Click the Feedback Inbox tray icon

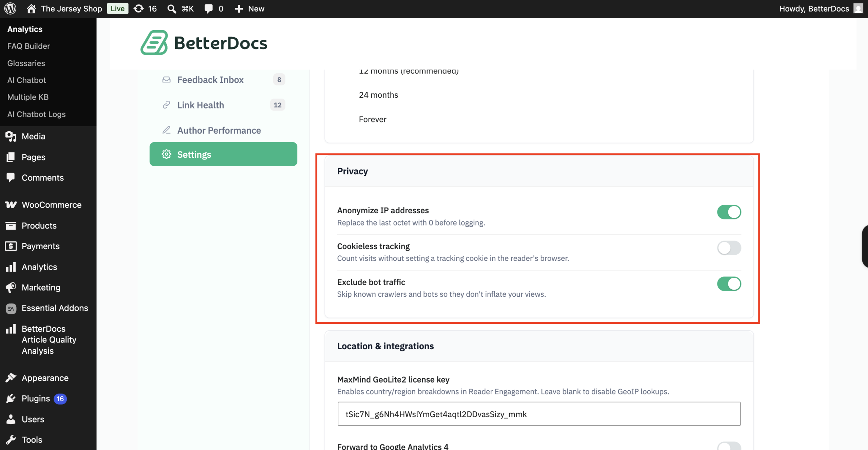coord(166,80)
